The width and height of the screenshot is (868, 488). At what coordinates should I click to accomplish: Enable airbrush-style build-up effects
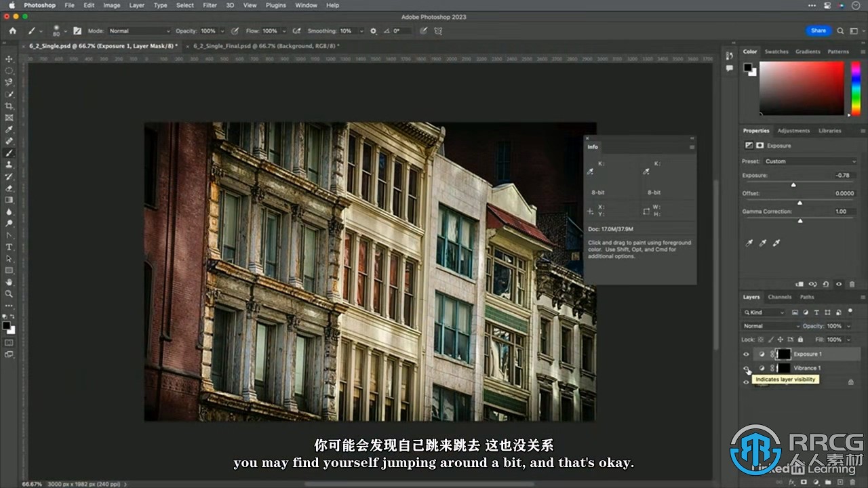296,30
